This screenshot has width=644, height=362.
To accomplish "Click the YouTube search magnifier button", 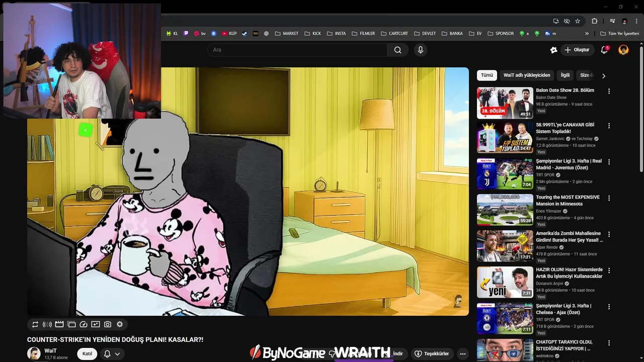I will (x=398, y=50).
